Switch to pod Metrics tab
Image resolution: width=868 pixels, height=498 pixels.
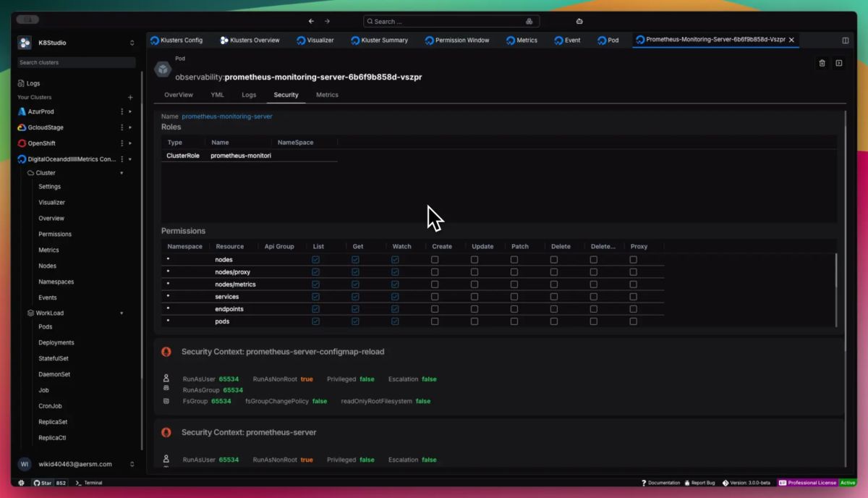point(327,95)
